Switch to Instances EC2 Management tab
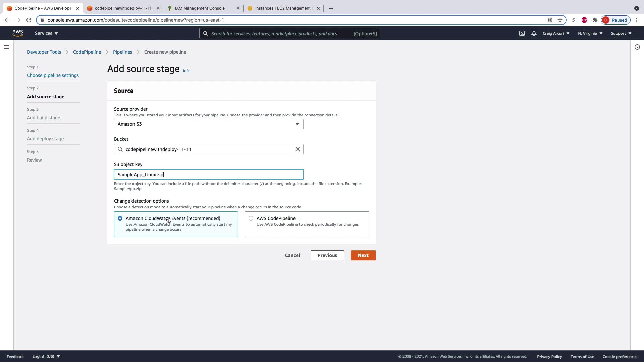 (x=283, y=8)
